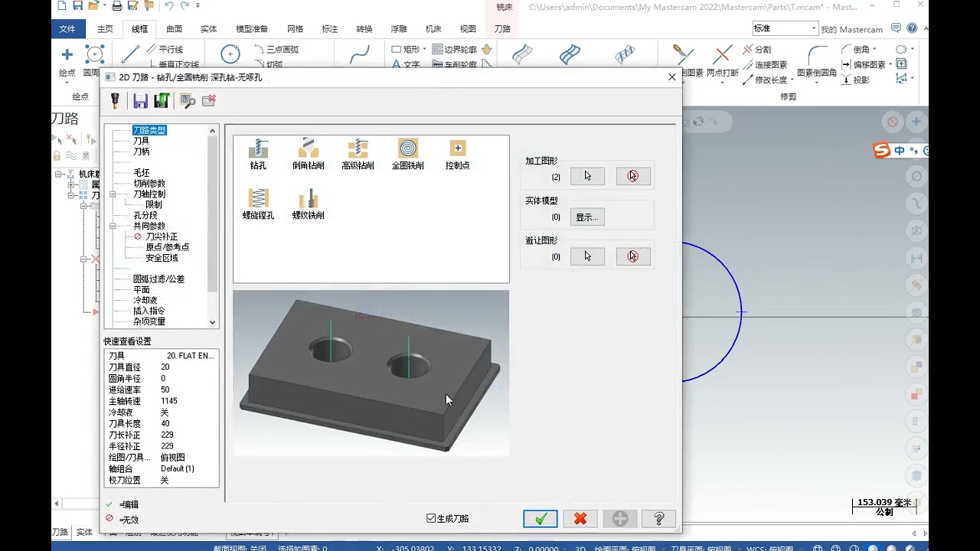The width and height of the screenshot is (980, 551).
Task: Select 圆弧过滤/公差 in the parameter tree
Action: 158,279
